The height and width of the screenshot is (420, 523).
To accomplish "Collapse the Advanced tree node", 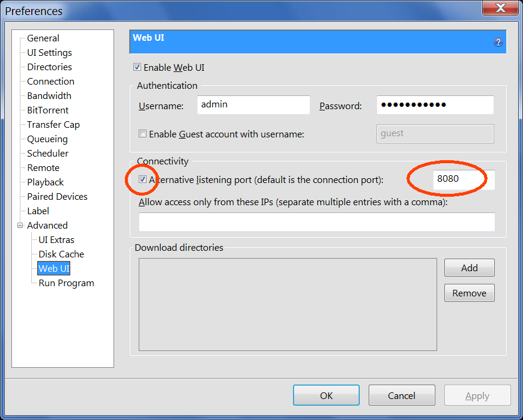I will (20, 226).
